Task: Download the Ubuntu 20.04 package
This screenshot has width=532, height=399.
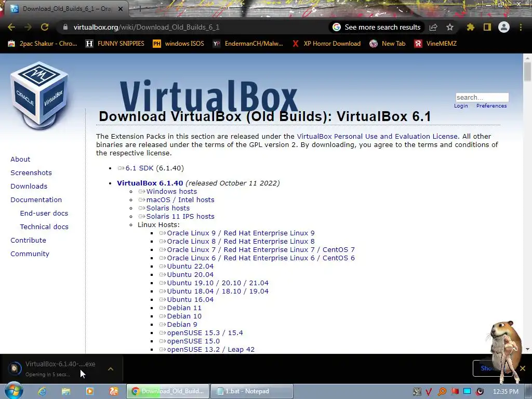Action: pyautogui.click(x=187, y=274)
